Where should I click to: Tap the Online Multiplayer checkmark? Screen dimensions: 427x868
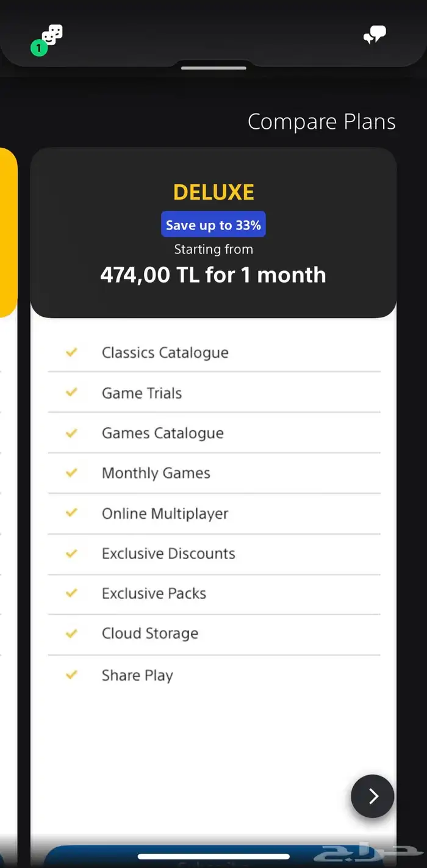click(x=71, y=513)
